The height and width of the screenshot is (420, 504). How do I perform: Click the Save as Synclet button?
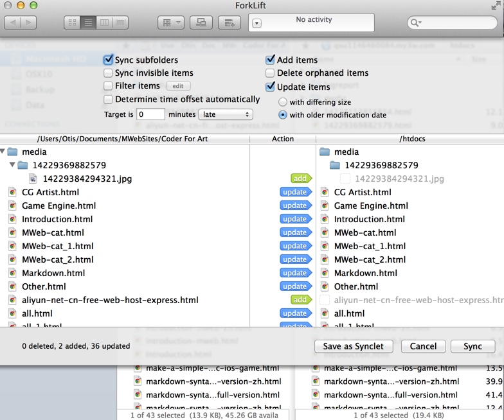click(354, 346)
